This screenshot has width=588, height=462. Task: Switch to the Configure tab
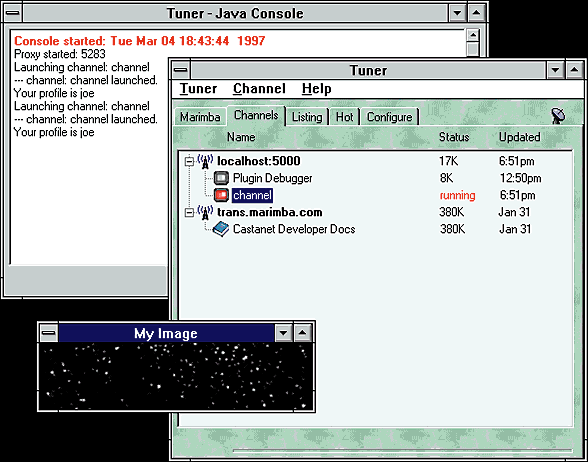click(x=389, y=117)
